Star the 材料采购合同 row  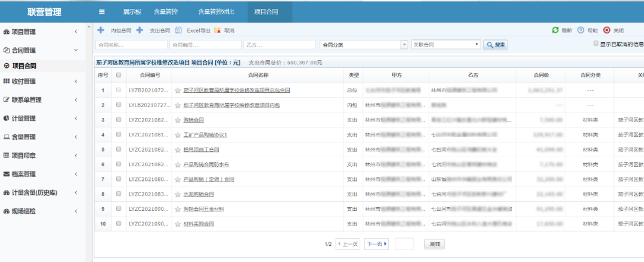click(178, 224)
